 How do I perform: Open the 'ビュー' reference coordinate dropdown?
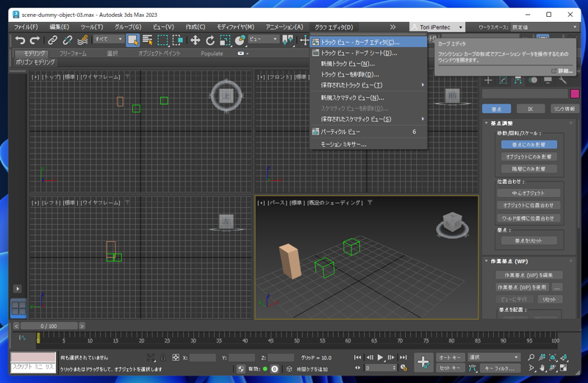[264, 39]
